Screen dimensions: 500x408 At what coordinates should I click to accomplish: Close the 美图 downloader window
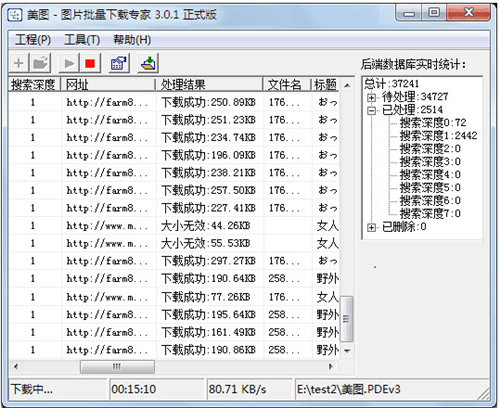click(x=468, y=13)
